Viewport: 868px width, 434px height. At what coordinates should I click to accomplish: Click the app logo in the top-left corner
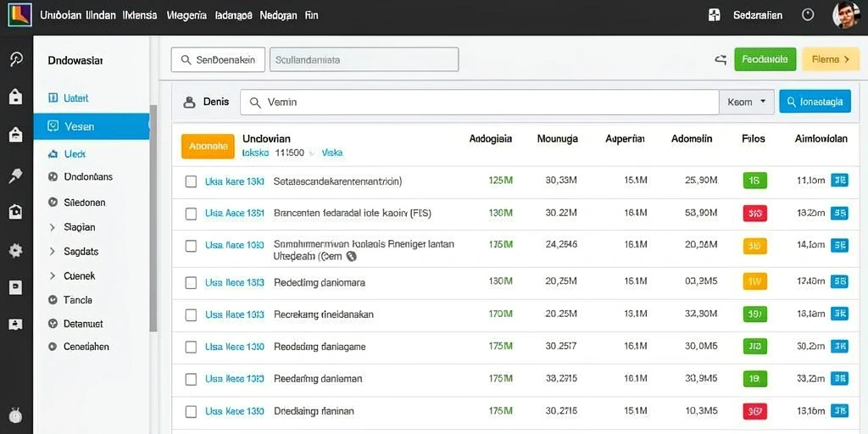pyautogui.click(x=19, y=15)
